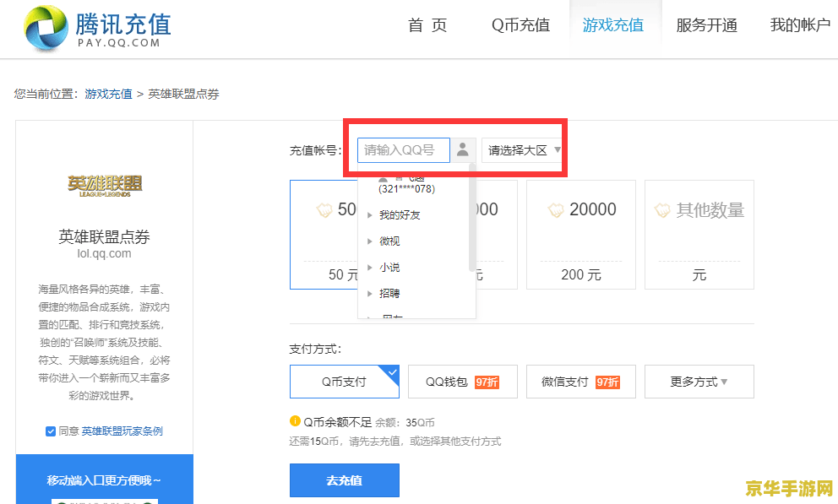
Task: Click the 移动端入口更方便哦 banner
Action: (x=104, y=480)
